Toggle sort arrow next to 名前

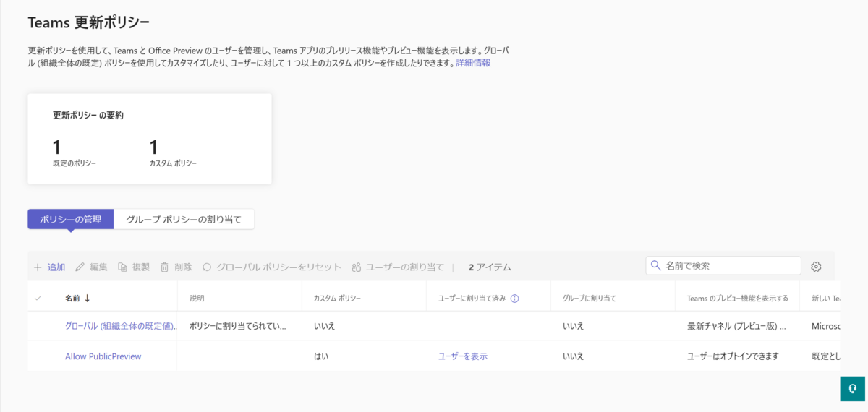pos(88,298)
